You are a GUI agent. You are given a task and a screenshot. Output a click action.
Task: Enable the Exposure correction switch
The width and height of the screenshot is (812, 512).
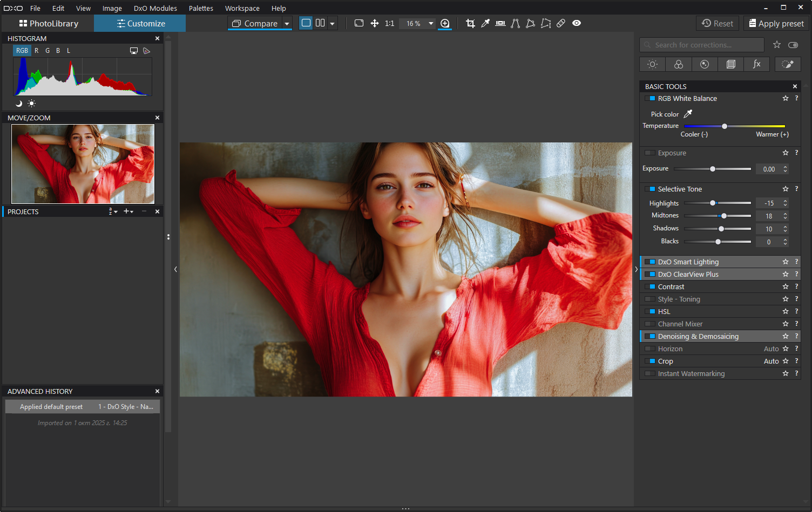[x=650, y=153]
